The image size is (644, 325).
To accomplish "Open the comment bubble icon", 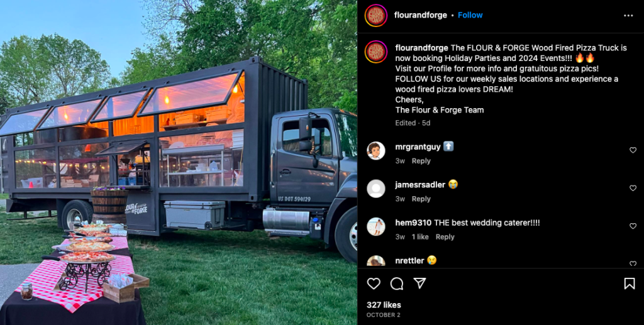I will click(x=397, y=284).
